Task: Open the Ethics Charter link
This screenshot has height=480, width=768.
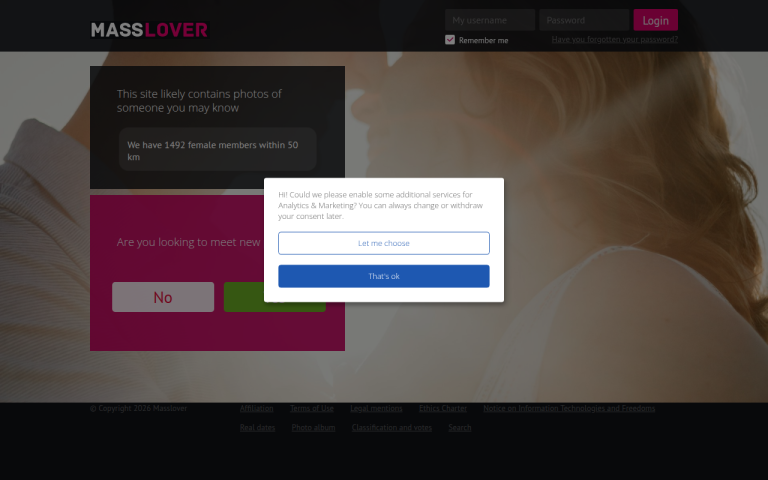Action: point(443,408)
